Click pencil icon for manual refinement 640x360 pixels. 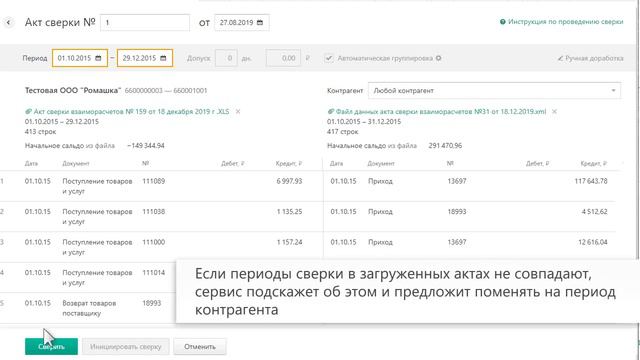coord(560,58)
